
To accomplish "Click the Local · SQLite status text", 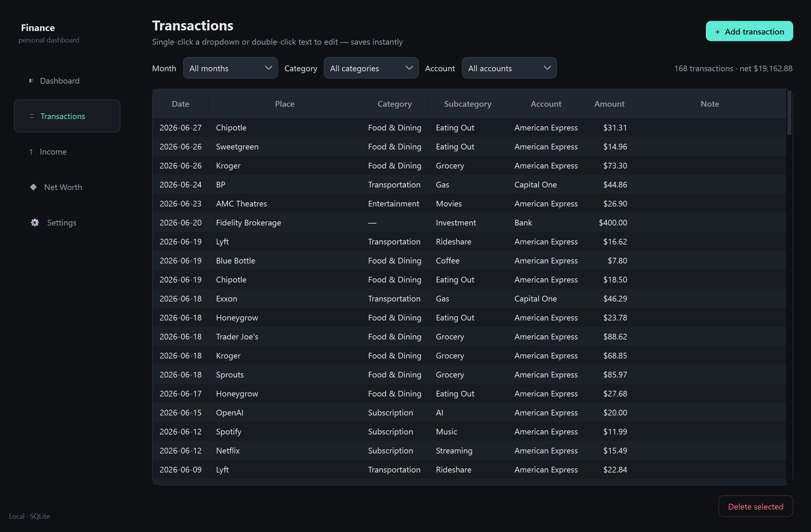I will 29,516.
